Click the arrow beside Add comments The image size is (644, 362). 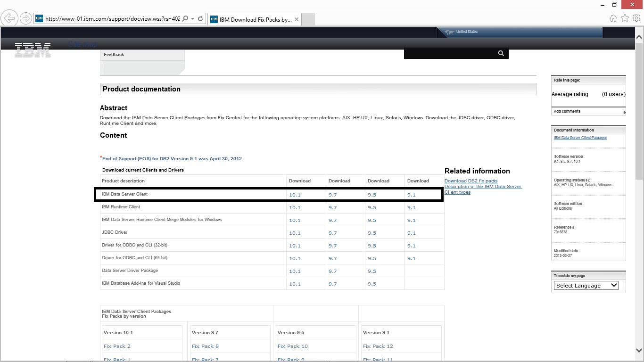(624, 112)
